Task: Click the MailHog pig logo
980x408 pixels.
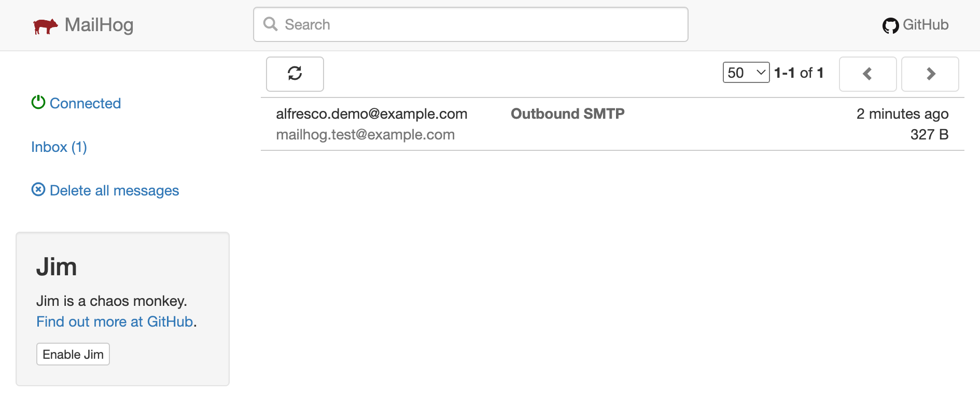Action: [x=46, y=24]
